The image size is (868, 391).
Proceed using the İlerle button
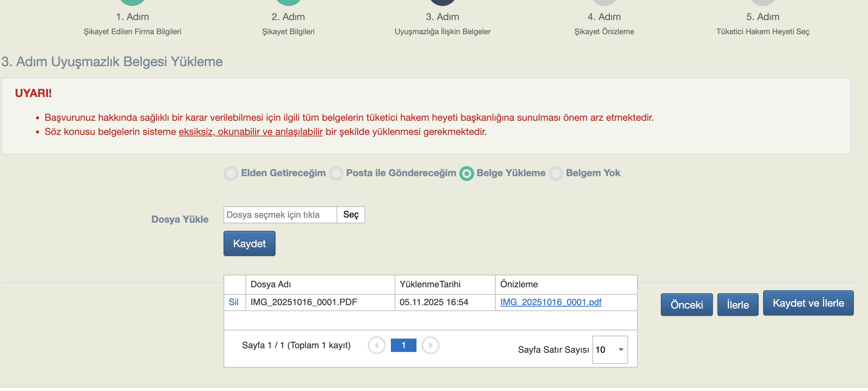(737, 305)
